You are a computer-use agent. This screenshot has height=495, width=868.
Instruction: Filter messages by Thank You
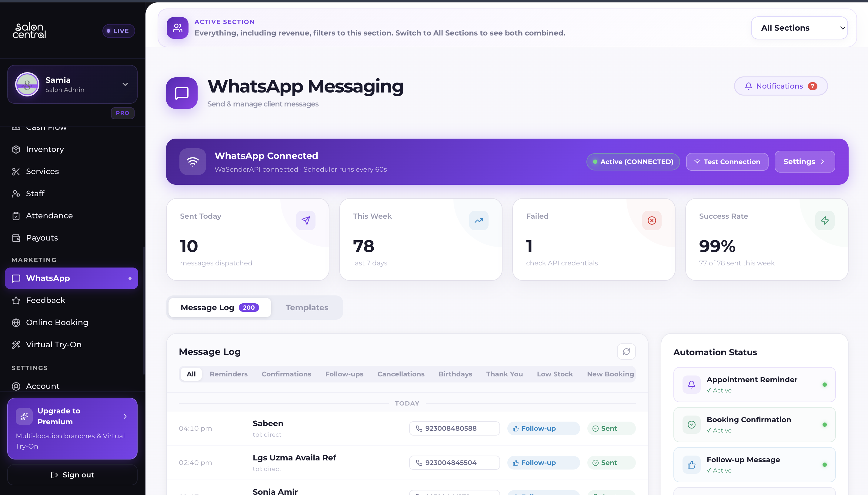point(504,374)
